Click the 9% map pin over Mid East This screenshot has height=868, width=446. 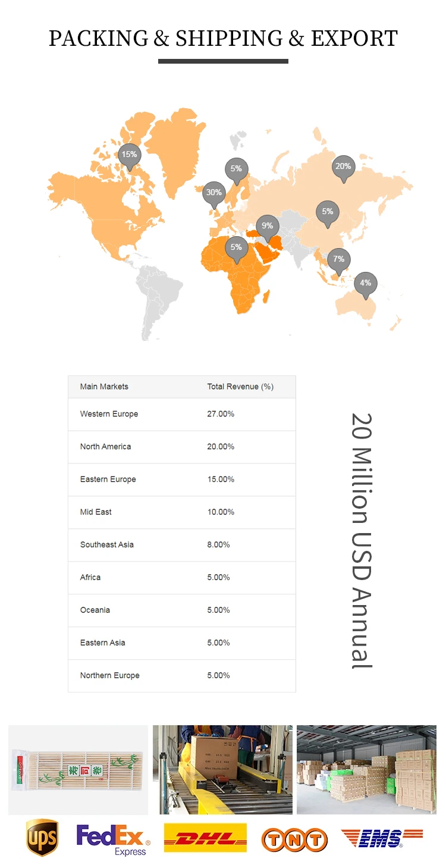click(268, 227)
